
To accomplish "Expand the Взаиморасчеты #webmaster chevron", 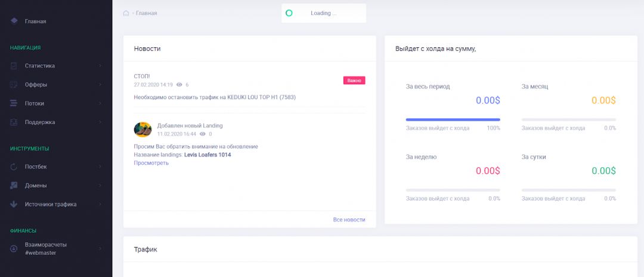I will coord(100,248).
